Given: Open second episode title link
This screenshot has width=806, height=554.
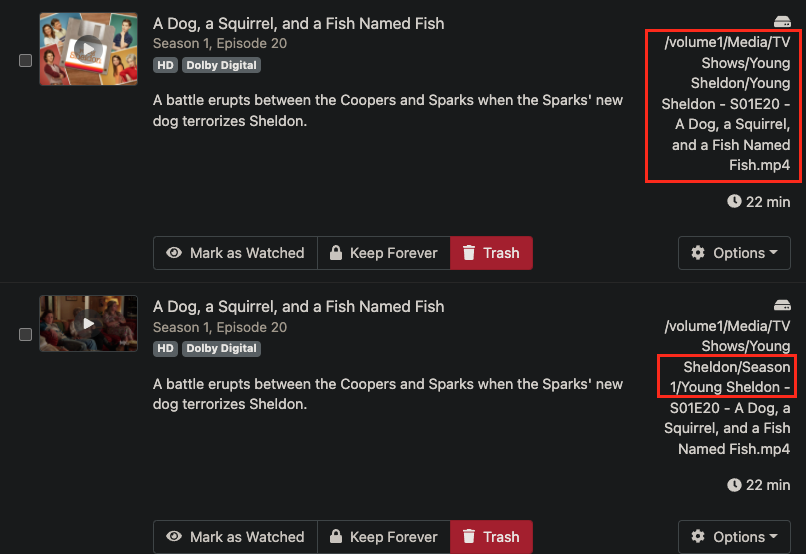Looking at the screenshot, I should (x=298, y=306).
